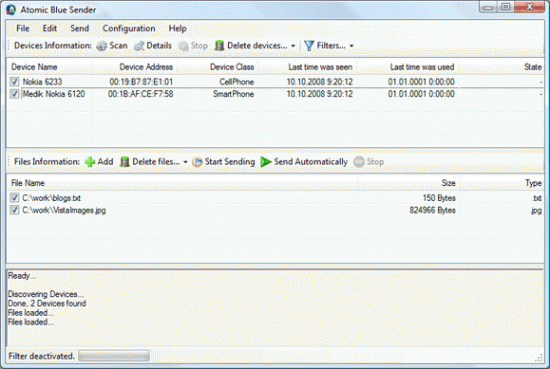Click the Start Sending icon
Image resolution: width=550 pixels, height=369 pixels.
[x=197, y=162]
